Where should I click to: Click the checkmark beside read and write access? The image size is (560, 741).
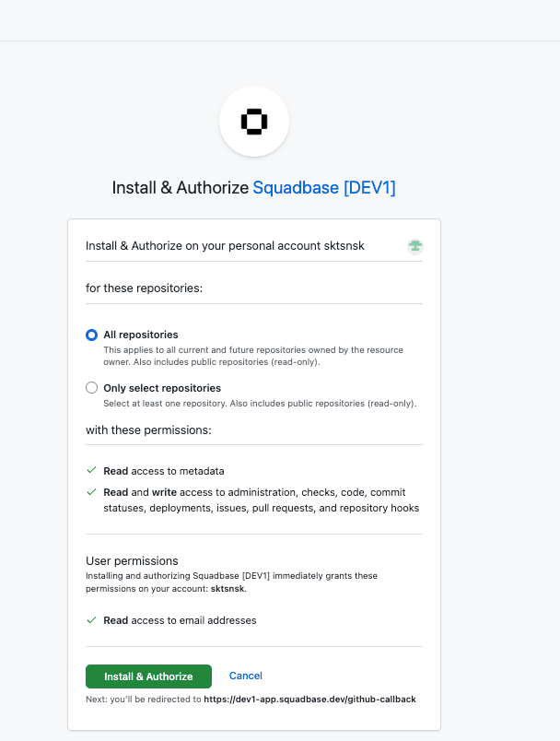coord(91,492)
